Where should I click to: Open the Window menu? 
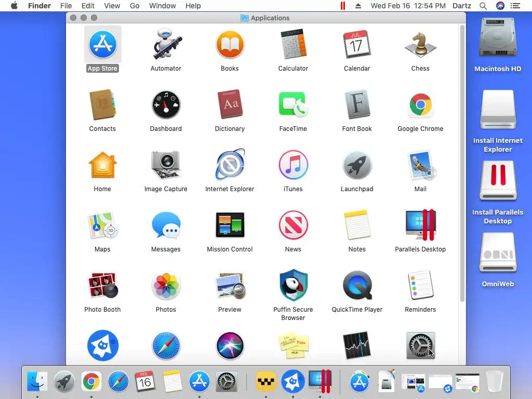pyautogui.click(x=163, y=6)
